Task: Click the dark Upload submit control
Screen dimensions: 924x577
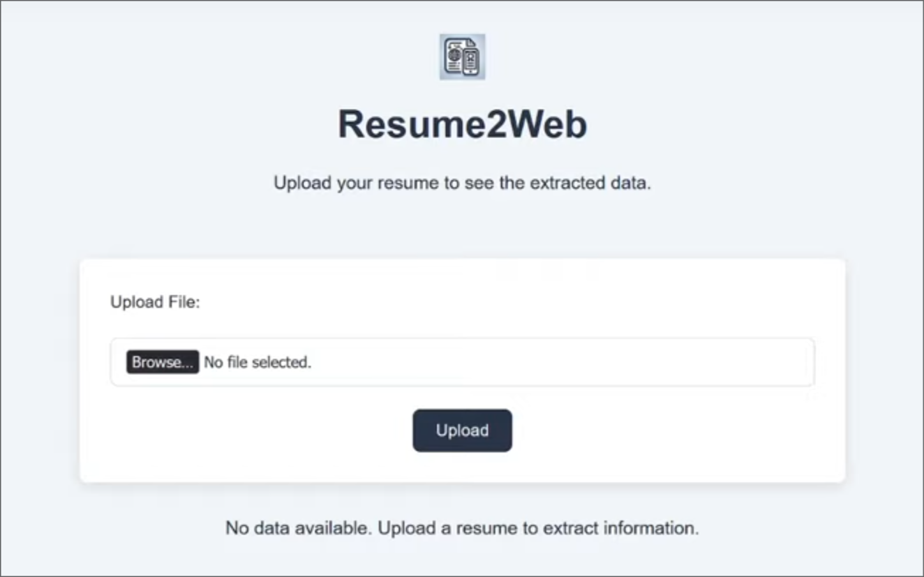Action: 462,430
